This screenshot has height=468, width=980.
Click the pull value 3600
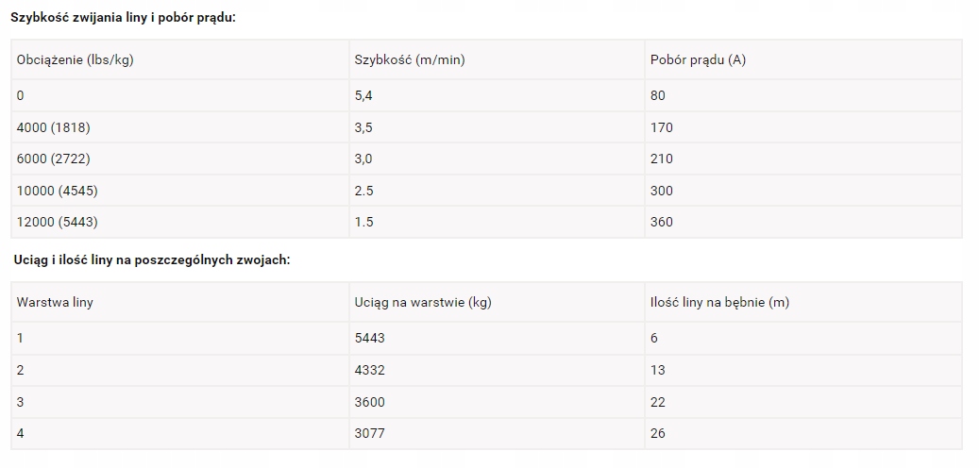[x=369, y=402]
